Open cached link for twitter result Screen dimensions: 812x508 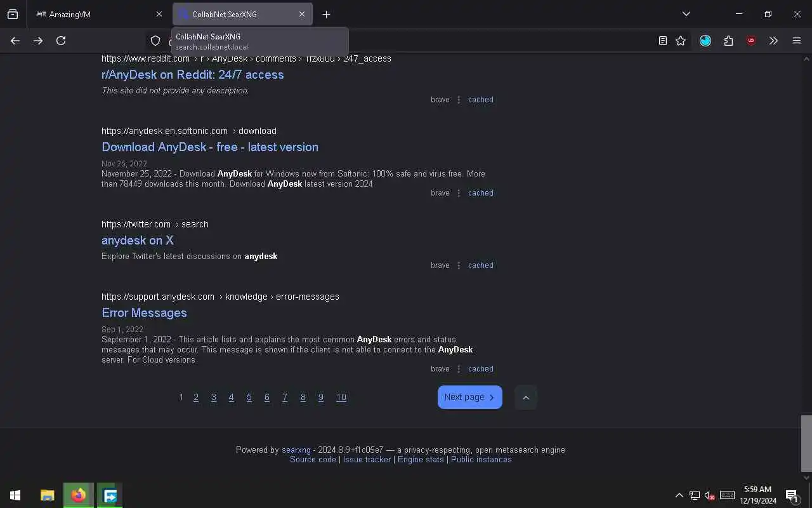(480, 265)
